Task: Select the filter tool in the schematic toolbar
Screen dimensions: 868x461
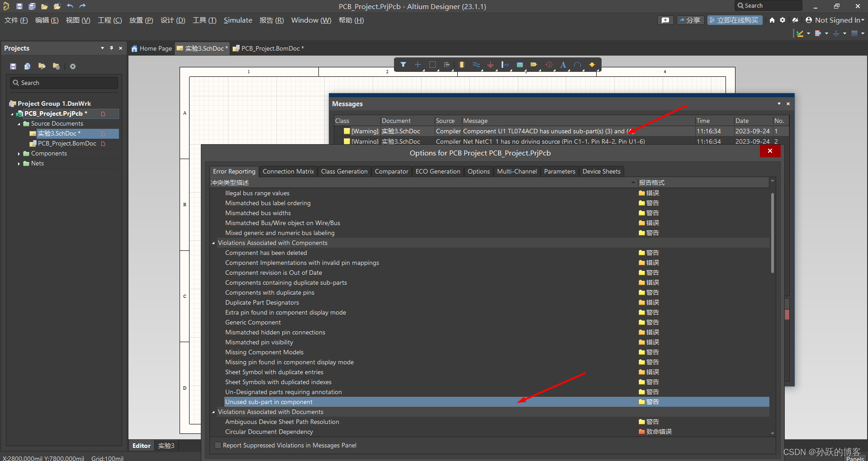Action: pos(403,65)
